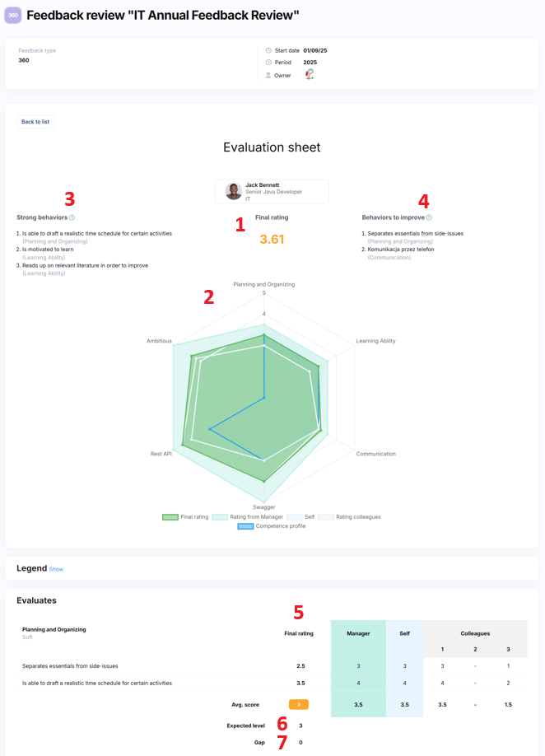Click the Start date clock icon
This screenshot has width=545, height=756.
[268, 50]
